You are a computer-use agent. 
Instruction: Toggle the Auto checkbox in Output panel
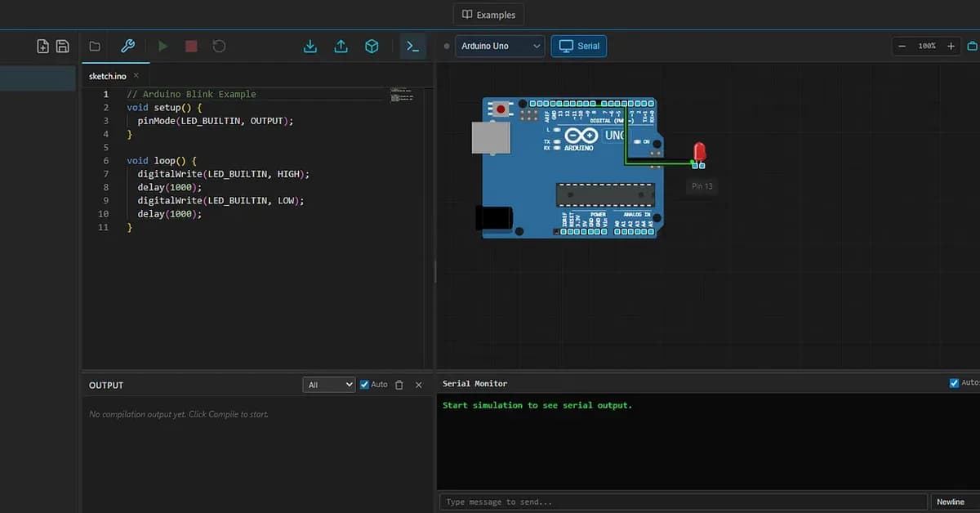[x=365, y=384]
